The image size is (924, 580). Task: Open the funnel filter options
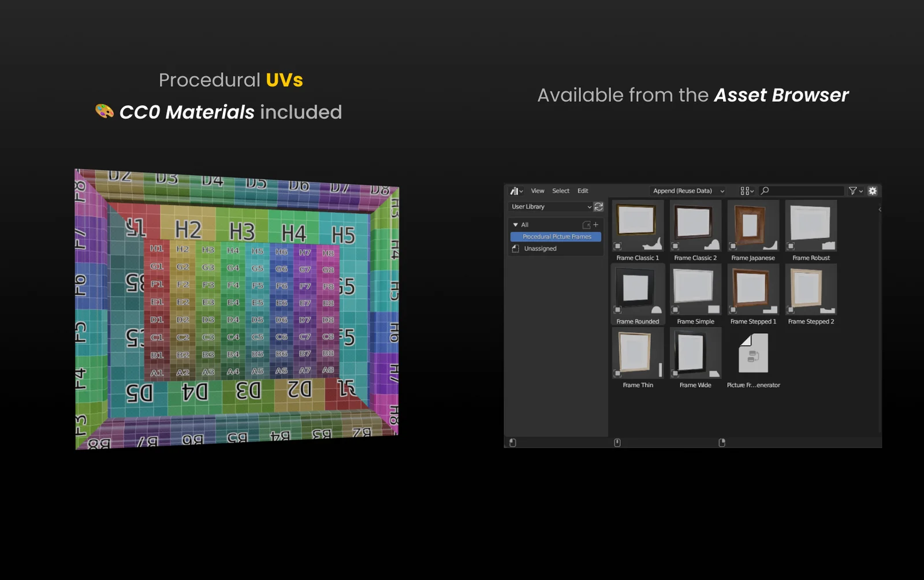pyautogui.click(x=855, y=191)
